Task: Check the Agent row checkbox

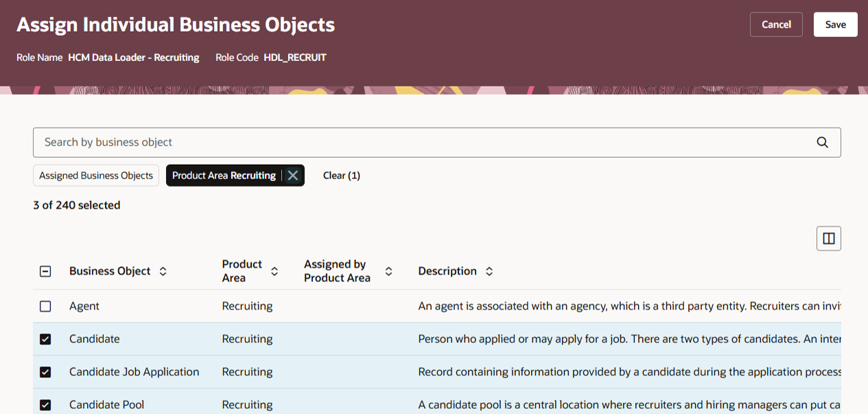Action: point(45,306)
